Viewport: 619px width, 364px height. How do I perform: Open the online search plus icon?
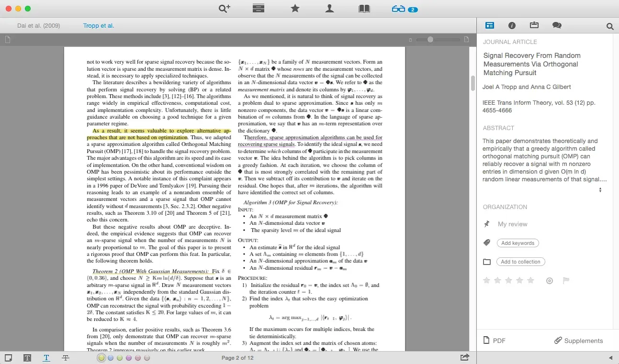click(x=224, y=9)
